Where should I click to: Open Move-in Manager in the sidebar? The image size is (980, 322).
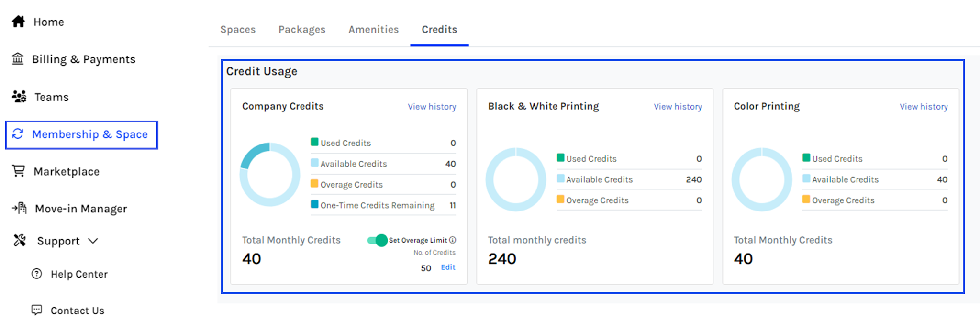[81, 209]
